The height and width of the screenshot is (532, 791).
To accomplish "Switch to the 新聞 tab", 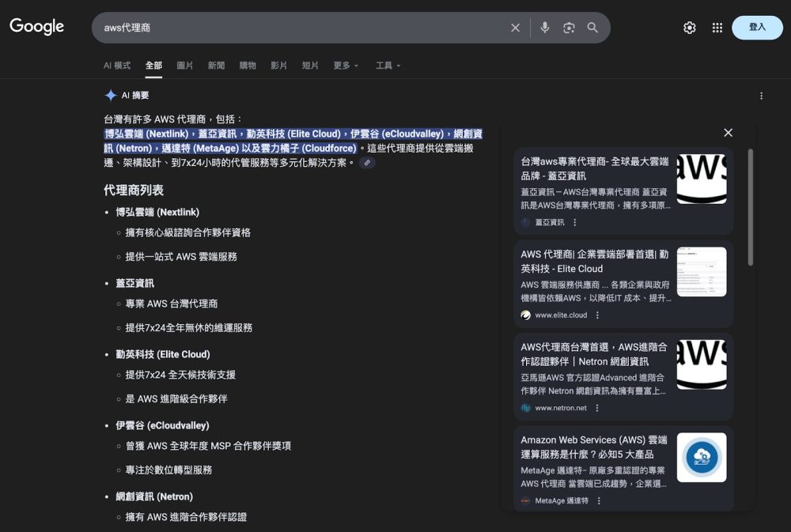I will click(216, 66).
